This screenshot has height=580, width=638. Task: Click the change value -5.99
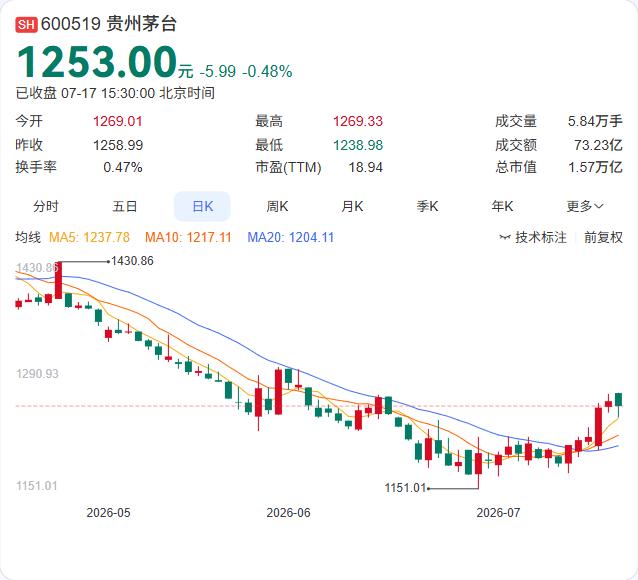coord(218,71)
